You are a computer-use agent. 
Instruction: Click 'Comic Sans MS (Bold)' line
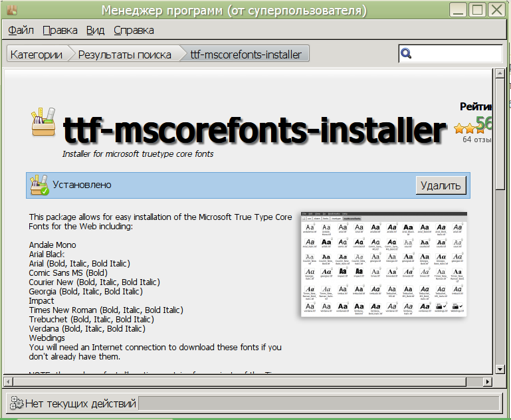click(x=68, y=272)
